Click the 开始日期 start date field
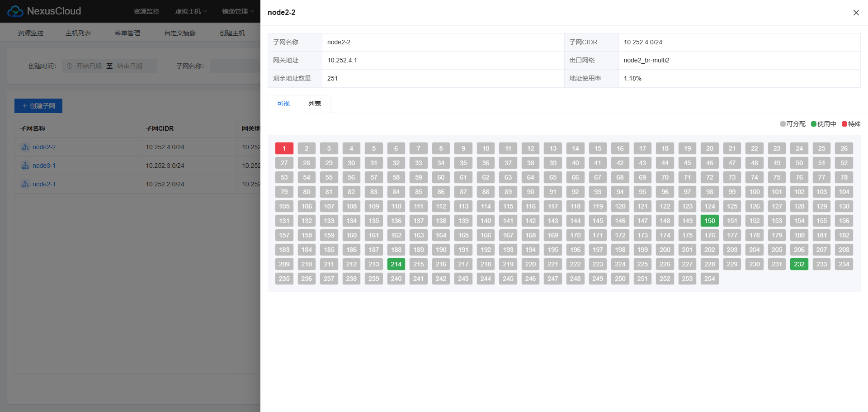This screenshot has height=412, width=868. tap(89, 66)
